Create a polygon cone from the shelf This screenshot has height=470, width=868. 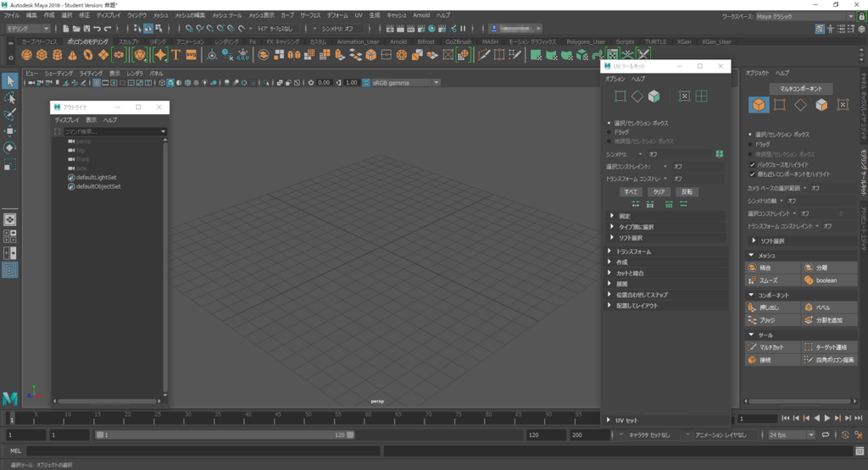tap(73, 55)
